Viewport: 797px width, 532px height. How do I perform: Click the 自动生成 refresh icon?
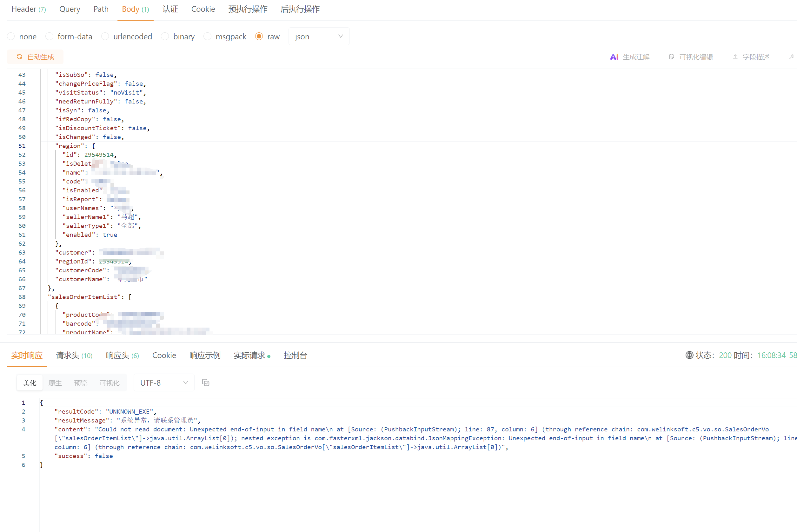[x=20, y=57]
